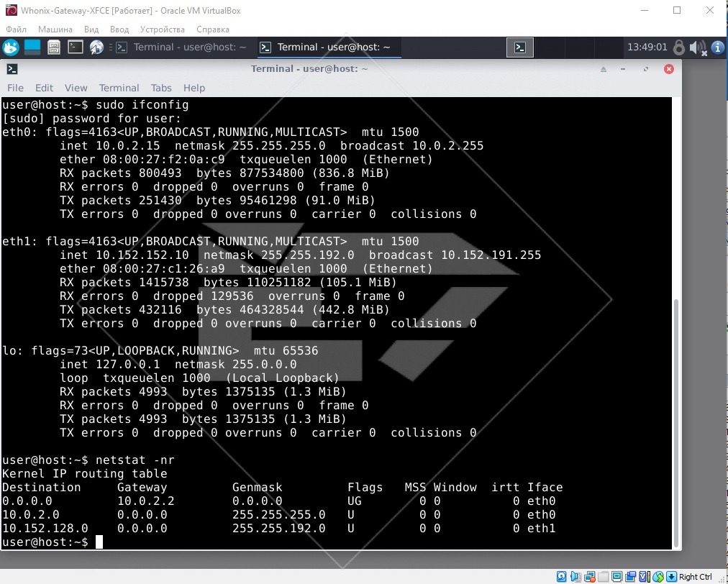
Task: Open VirtualBox Вид menu
Action: [91, 29]
